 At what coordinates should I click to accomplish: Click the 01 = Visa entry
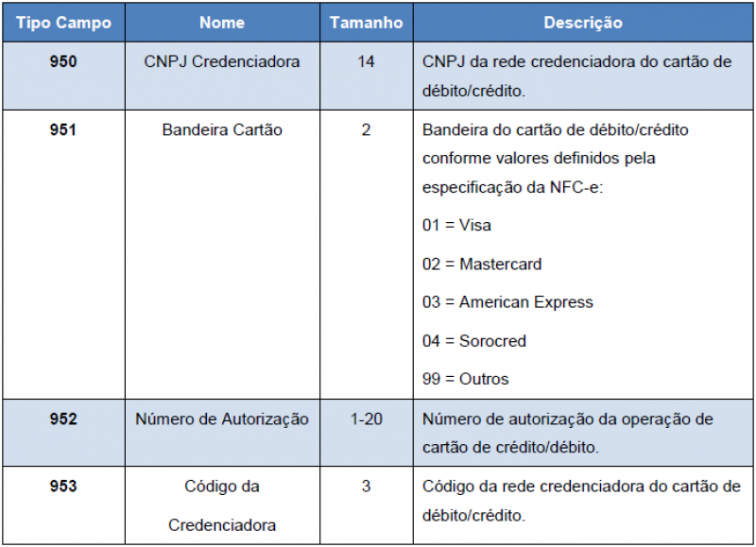coord(456,225)
